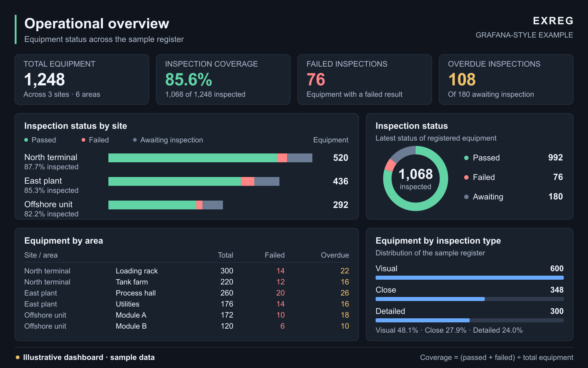Click the Detailed inspection type bar
The width and height of the screenshot is (588, 368).
click(x=470, y=321)
